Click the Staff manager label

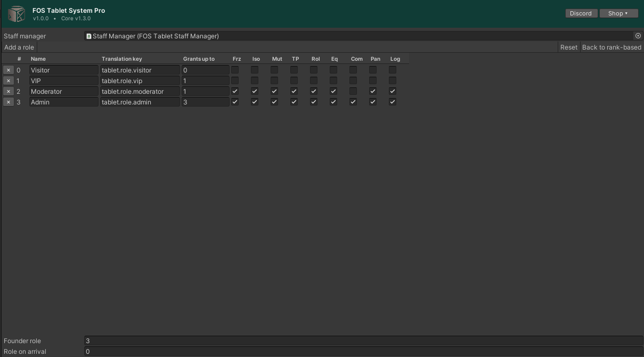[25, 36]
